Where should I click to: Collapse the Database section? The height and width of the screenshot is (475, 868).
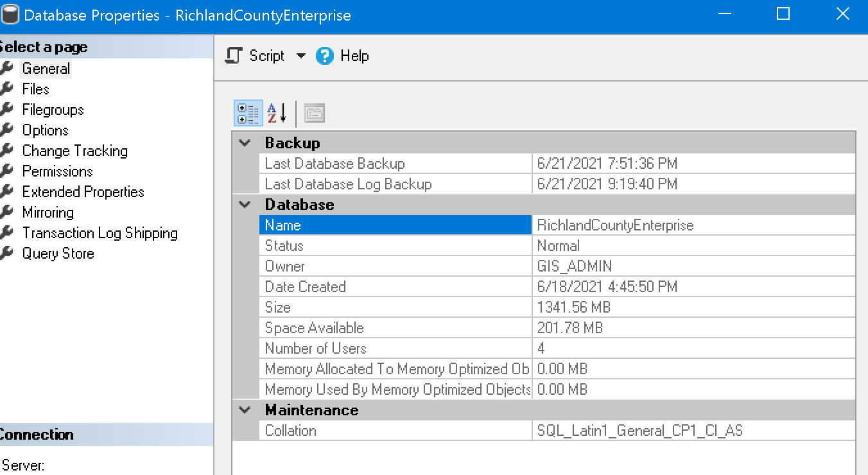[245, 205]
